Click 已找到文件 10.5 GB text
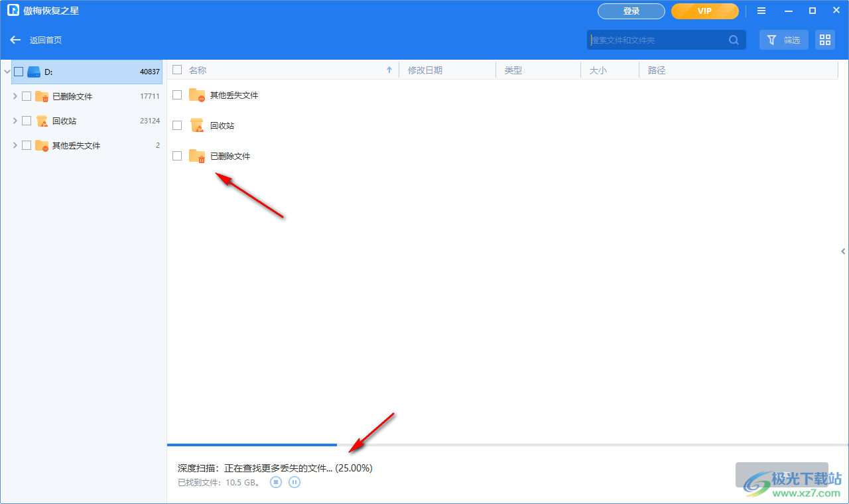849x504 pixels. click(x=220, y=482)
